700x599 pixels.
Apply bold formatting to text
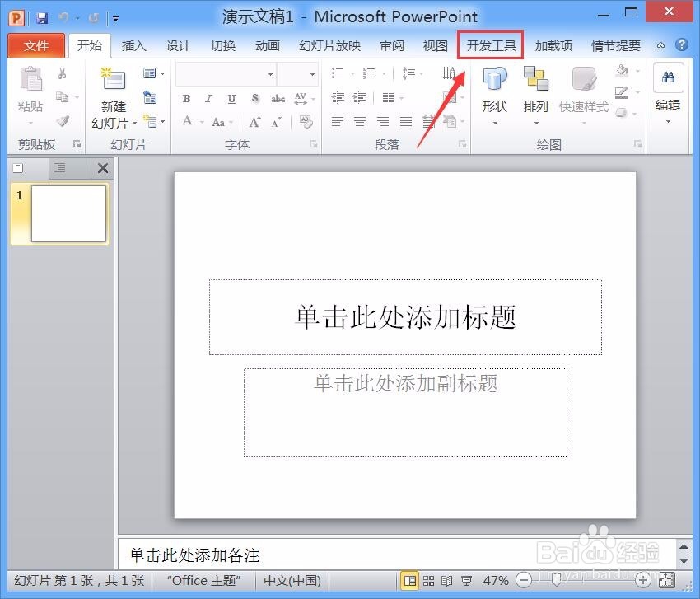click(186, 97)
